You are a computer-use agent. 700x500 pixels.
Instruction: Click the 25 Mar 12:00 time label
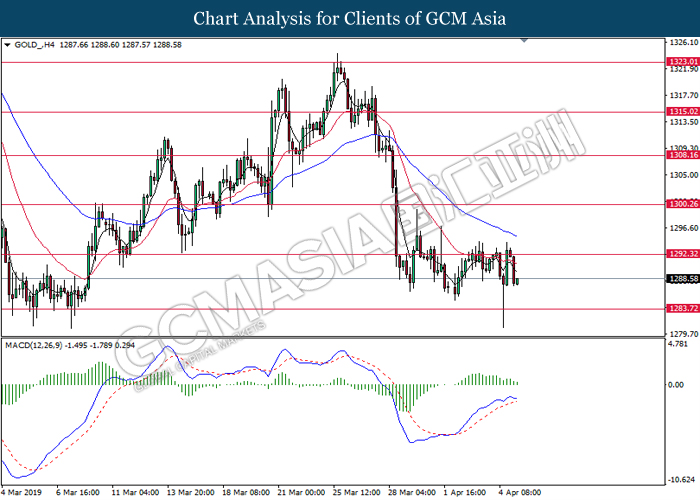pos(357,492)
